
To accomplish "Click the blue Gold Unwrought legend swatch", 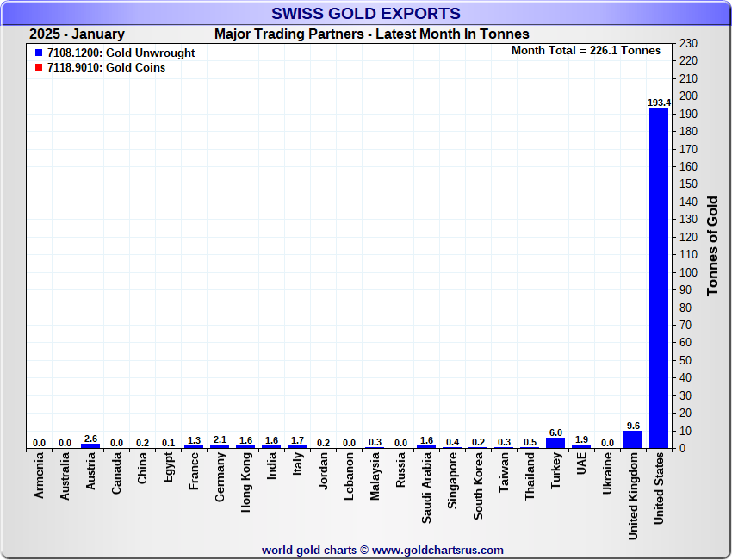I will tap(39, 53).
